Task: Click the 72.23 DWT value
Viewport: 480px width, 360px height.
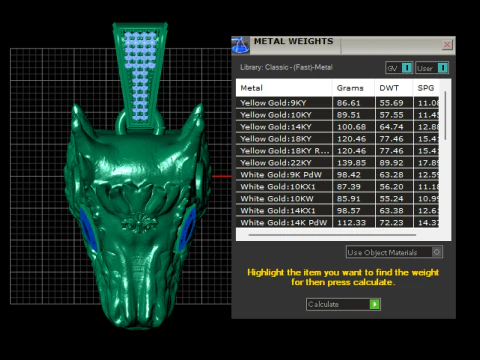Action: (x=391, y=223)
